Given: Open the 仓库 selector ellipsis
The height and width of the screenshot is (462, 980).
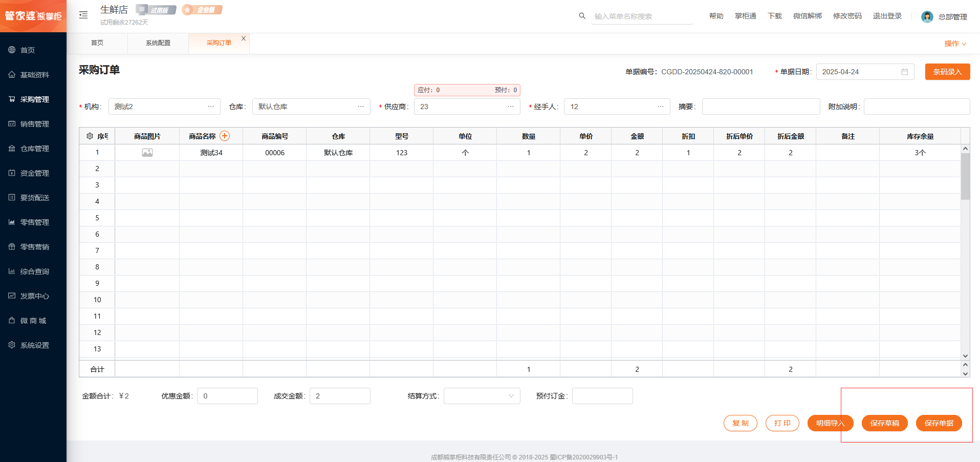Looking at the screenshot, I should pos(361,107).
